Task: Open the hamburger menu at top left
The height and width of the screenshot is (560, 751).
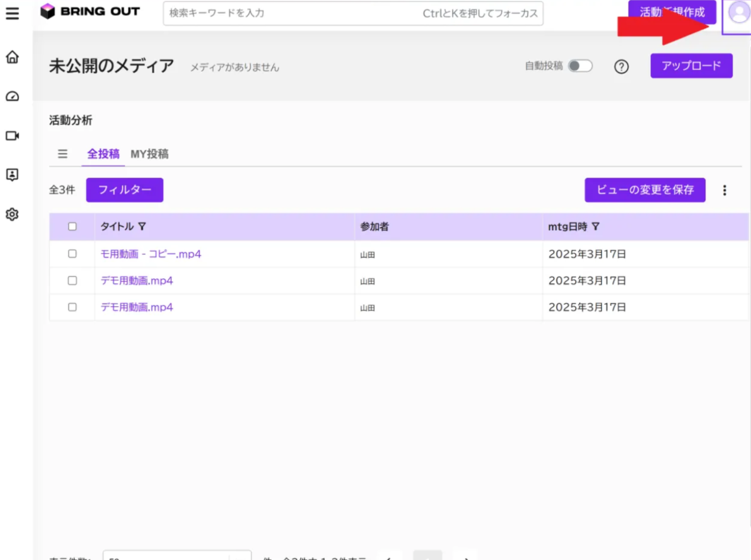Action: pos(12,13)
